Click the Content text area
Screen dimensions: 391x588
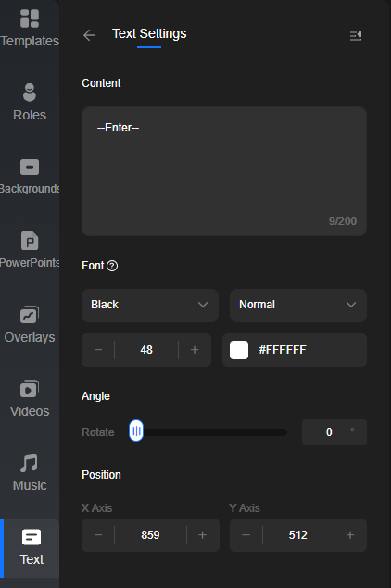[224, 171]
